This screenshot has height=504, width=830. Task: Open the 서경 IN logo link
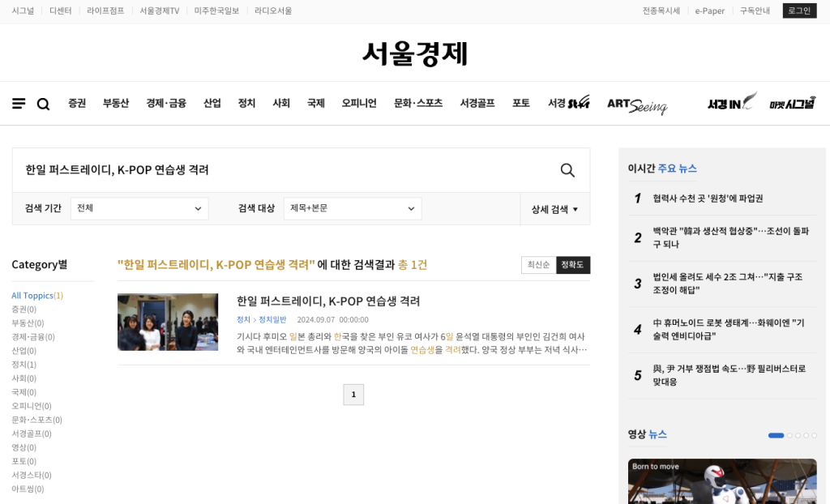732,101
